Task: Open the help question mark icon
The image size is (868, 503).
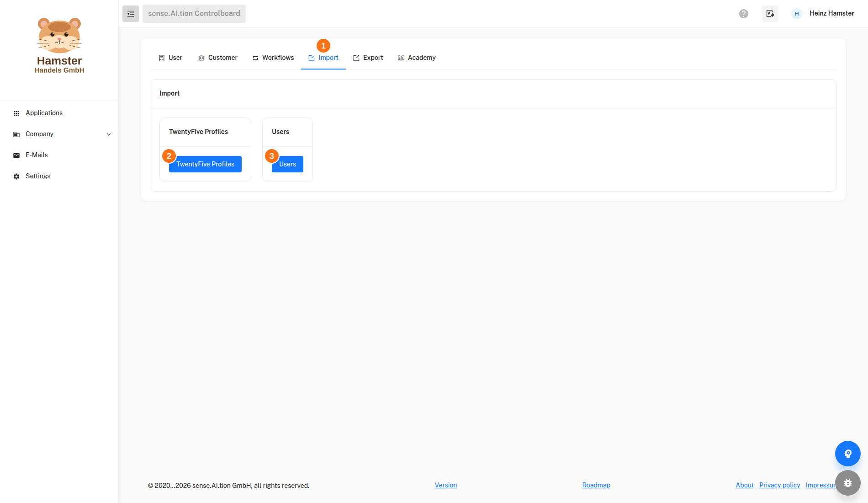Action: click(x=744, y=14)
